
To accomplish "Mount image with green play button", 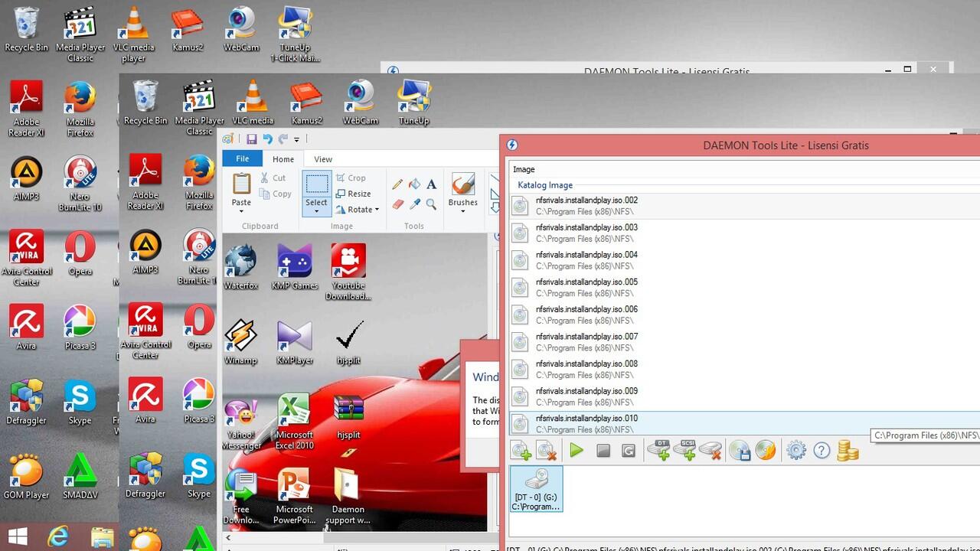I will [x=577, y=451].
